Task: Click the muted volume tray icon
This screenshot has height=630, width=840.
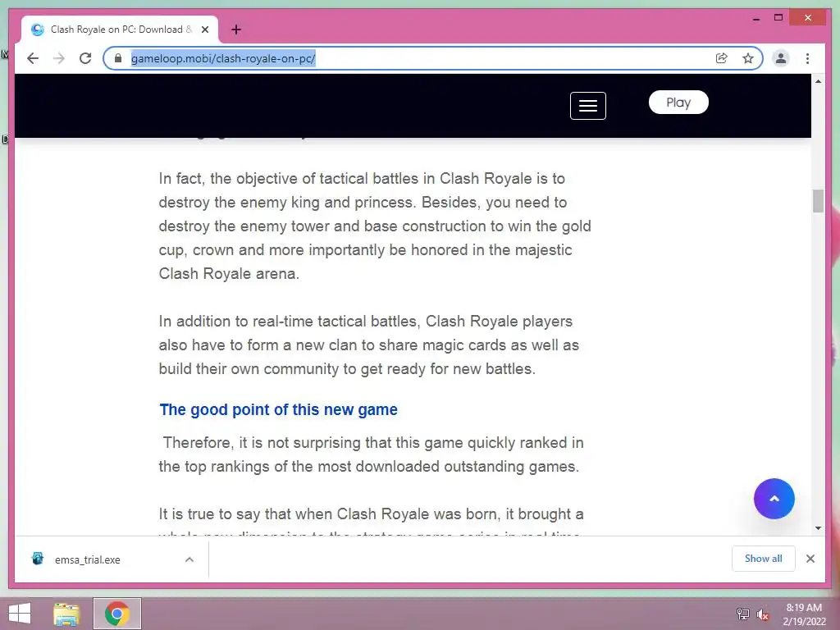Action: [x=763, y=614]
